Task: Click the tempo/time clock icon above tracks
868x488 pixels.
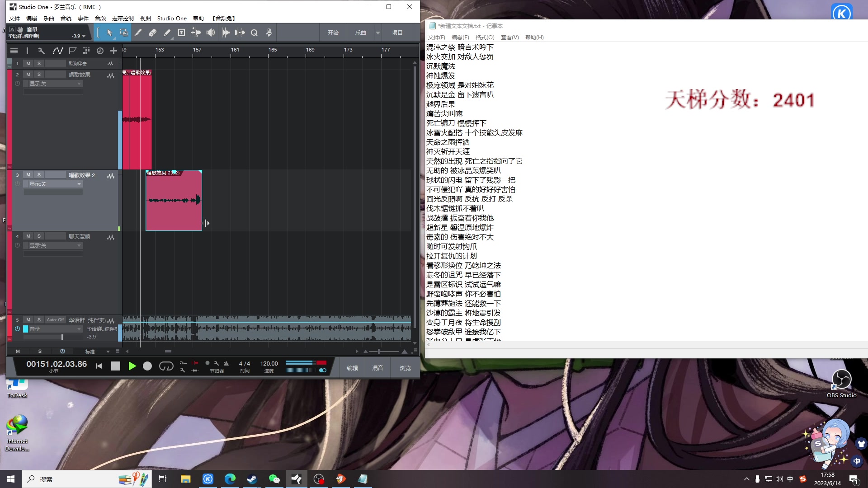Action: tap(100, 51)
